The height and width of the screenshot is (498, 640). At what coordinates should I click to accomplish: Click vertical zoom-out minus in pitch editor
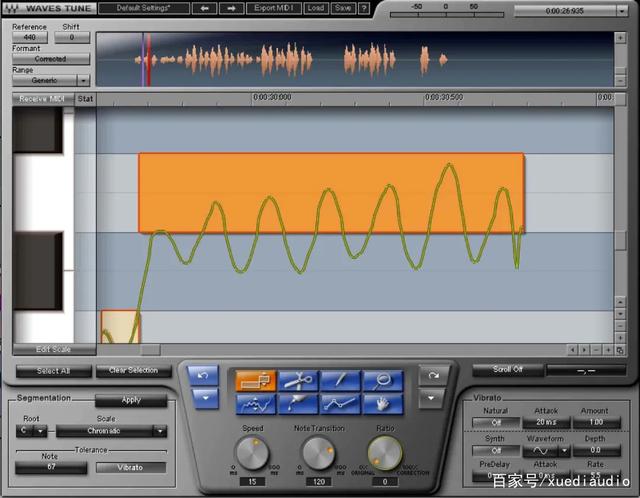coord(620,326)
